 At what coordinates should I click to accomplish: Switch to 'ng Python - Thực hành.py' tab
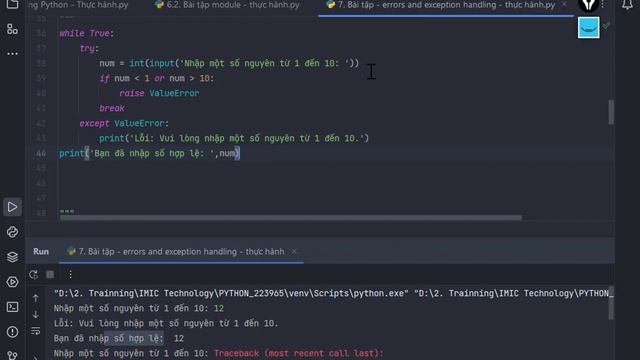[x=78, y=5]
